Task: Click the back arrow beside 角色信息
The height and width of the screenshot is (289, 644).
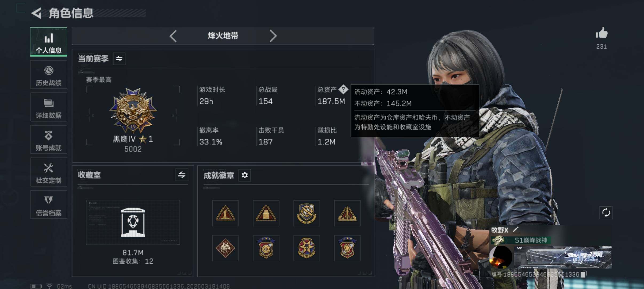Action: pyautogui.click(x=37, y=13)
